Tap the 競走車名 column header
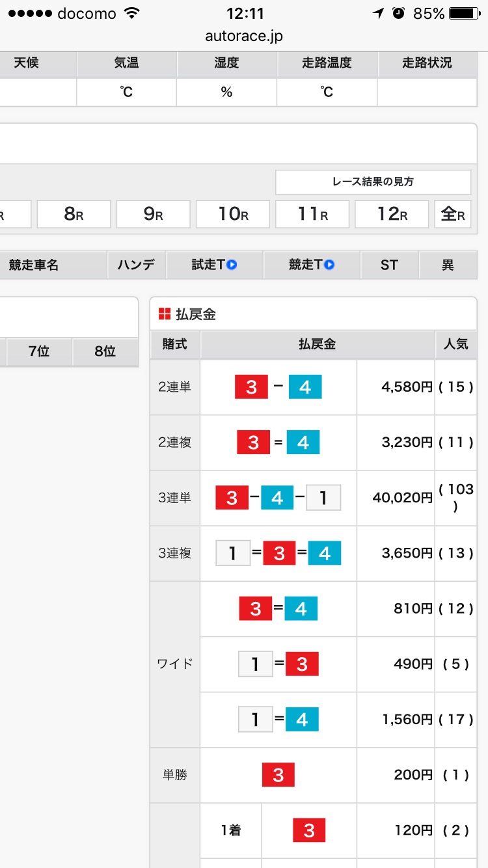Viewport: 488px width, 868px height. click(34, 265)
